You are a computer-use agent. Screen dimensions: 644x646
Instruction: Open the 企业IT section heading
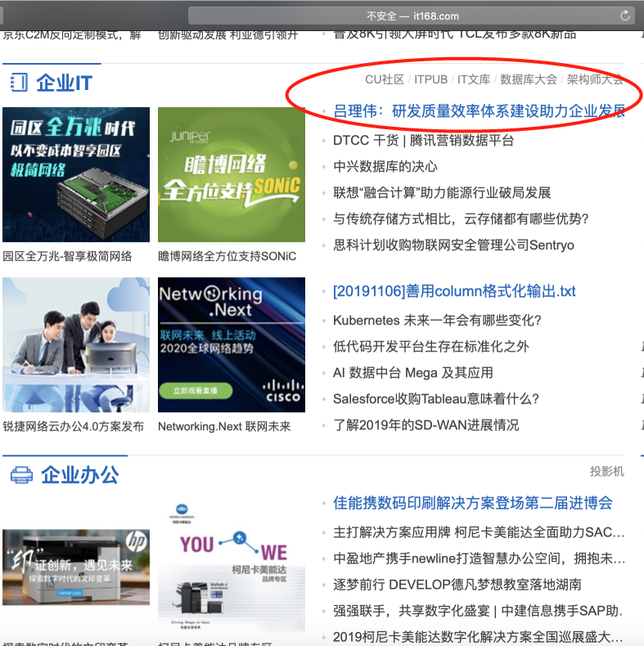point(65,83)
